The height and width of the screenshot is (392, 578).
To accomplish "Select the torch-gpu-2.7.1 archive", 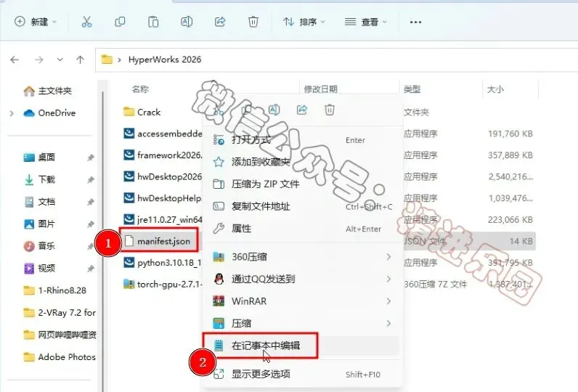I will pos(163,284).
